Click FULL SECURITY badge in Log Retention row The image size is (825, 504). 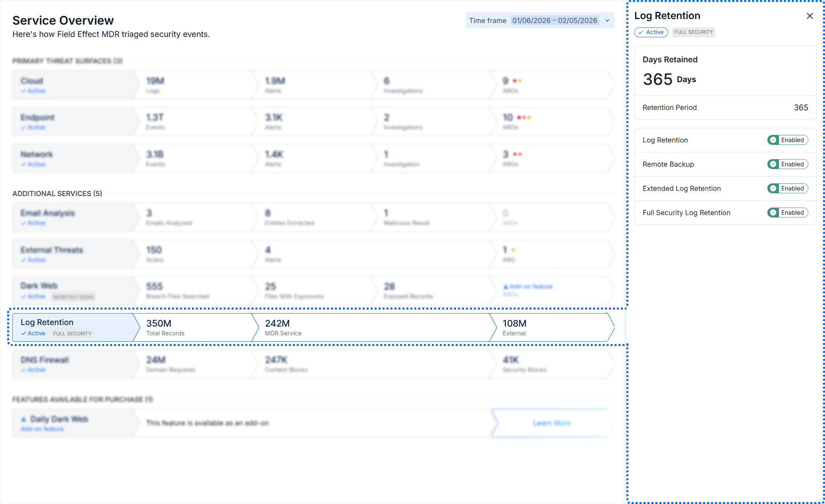[x=72, y=334]
